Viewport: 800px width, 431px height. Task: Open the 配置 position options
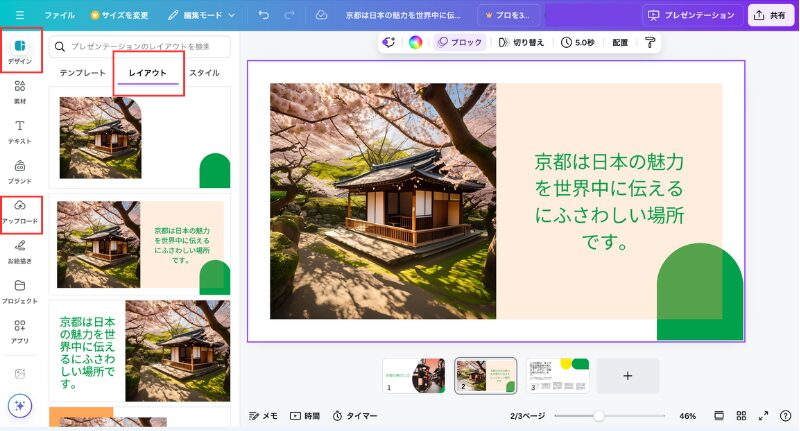tap(620, 42)
